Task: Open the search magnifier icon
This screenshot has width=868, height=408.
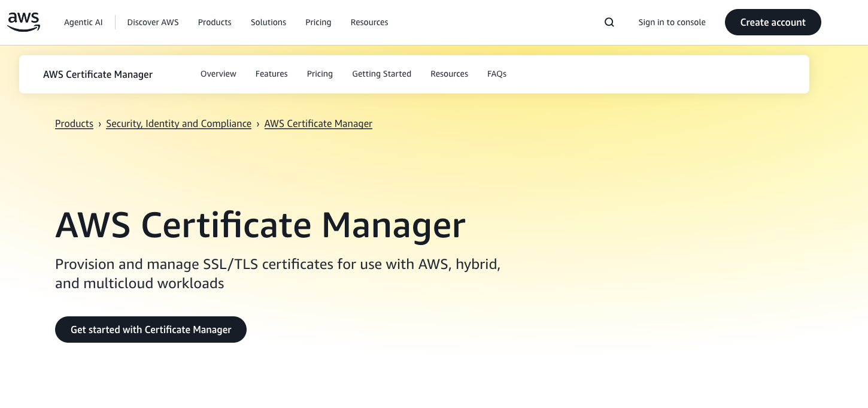Action: point(609,22)
